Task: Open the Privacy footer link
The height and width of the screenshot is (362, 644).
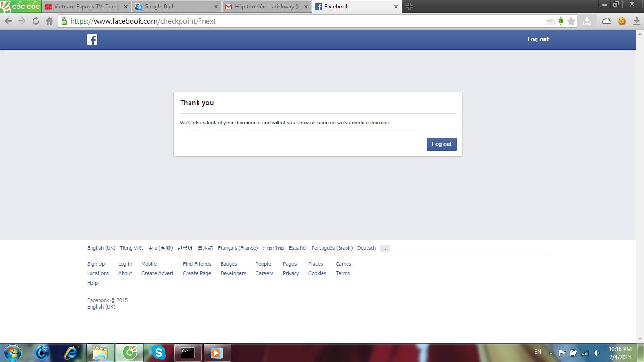Action: coord(291,273)
